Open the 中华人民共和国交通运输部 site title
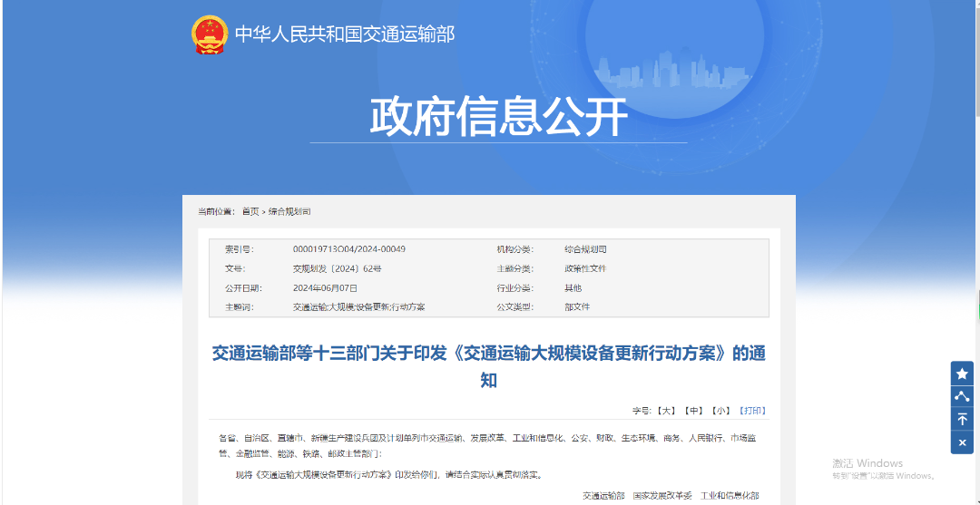The image size is (980, 505). pyautogui.click(x=344, y=34)
